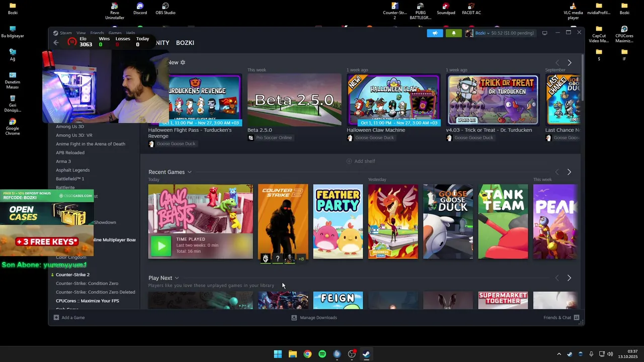This screenshot has height=362, width=644.
Task: Expand the Recent Games shelf dropdown
Action: [x=189, y=172]
